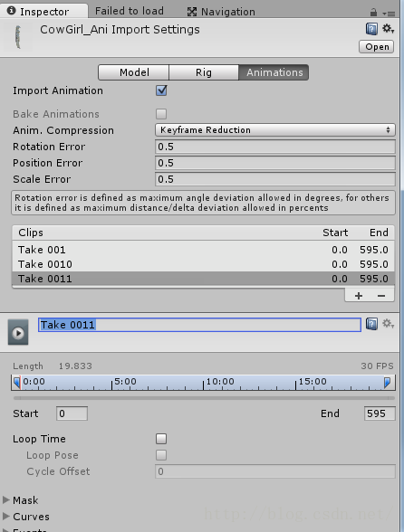The height and width of the screenshot is (532, 404).
Task: Toggle the Inspector lock icon
Action: [373, 13]
